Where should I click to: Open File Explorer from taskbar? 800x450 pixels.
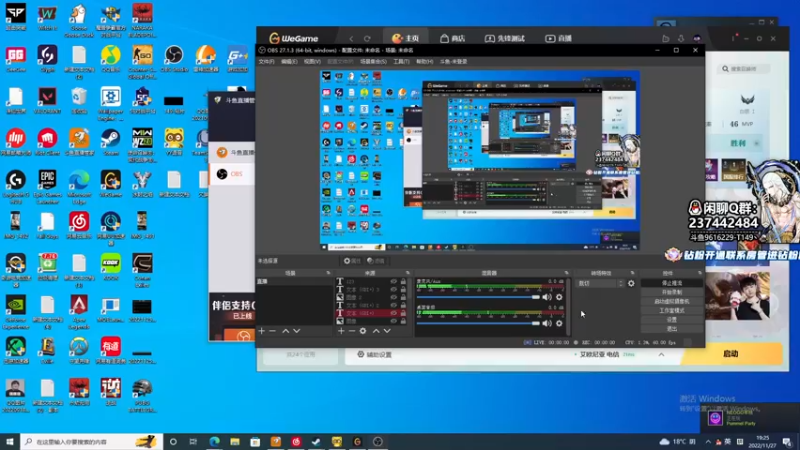tap(235, 441)
